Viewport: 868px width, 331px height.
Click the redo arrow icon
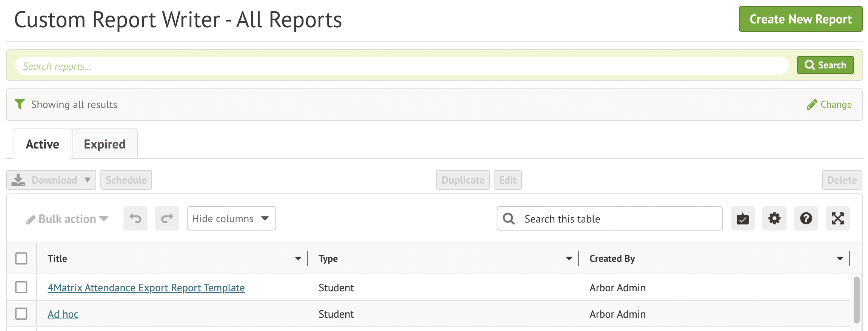(167, 218)
